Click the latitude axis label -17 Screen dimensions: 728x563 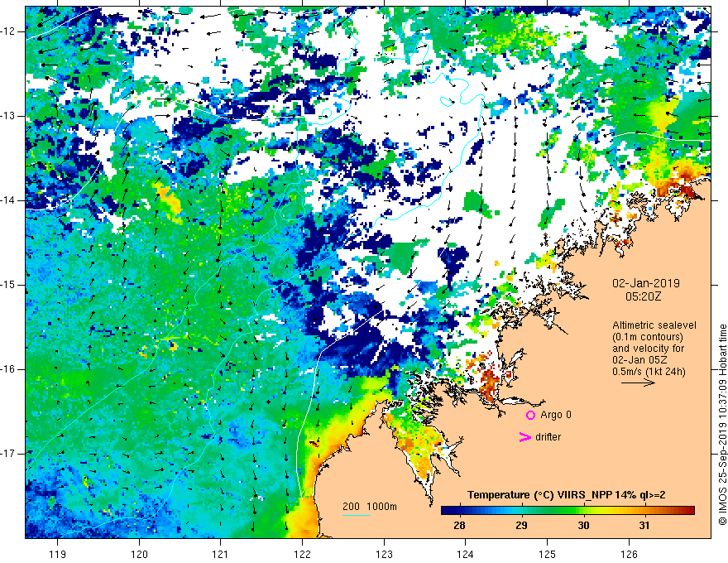click(x=9, y=454)
